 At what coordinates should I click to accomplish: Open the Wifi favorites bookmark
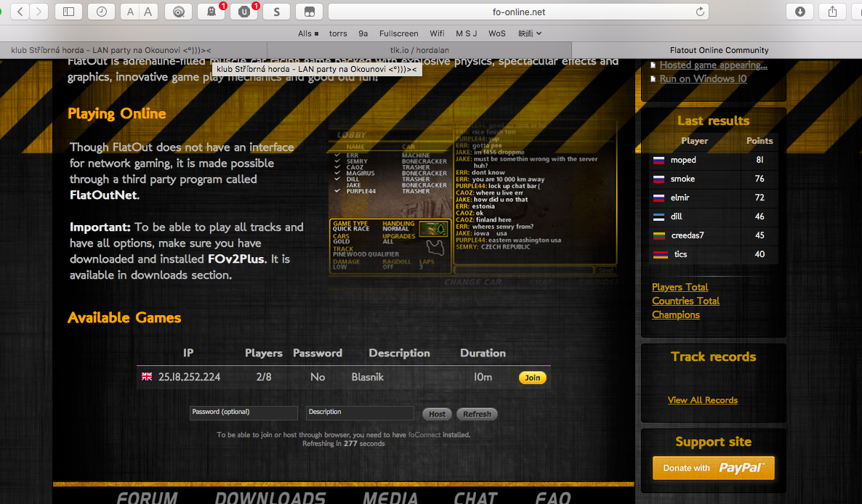437,33
